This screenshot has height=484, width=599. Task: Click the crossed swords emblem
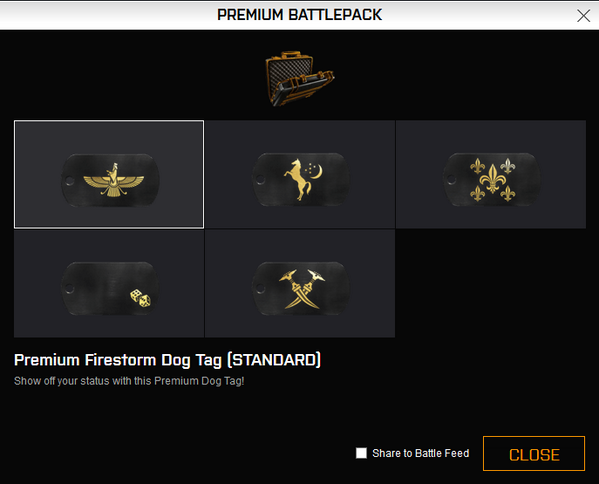tap(302, 289)
